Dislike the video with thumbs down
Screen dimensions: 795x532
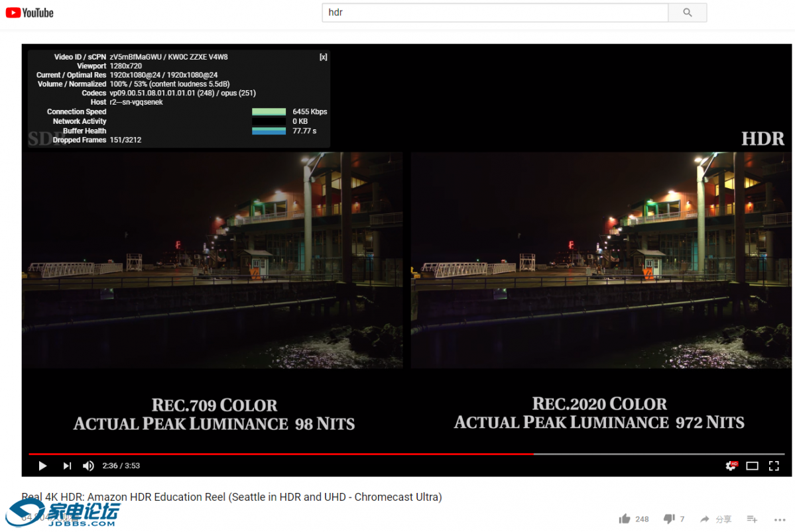click(x=669, y=519)
